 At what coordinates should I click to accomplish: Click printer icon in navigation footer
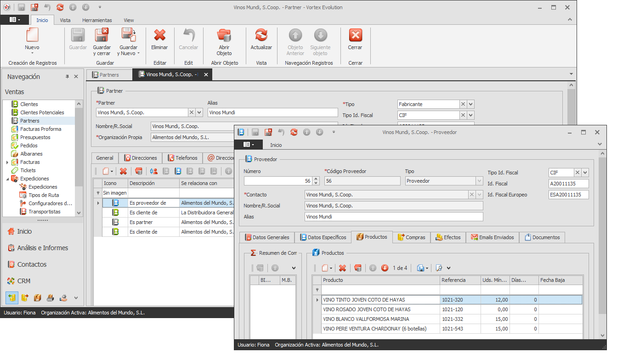pyautogui.click(x=51, y=297)
